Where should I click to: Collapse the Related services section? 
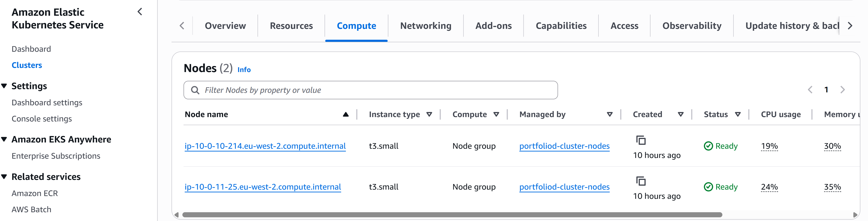4,177
